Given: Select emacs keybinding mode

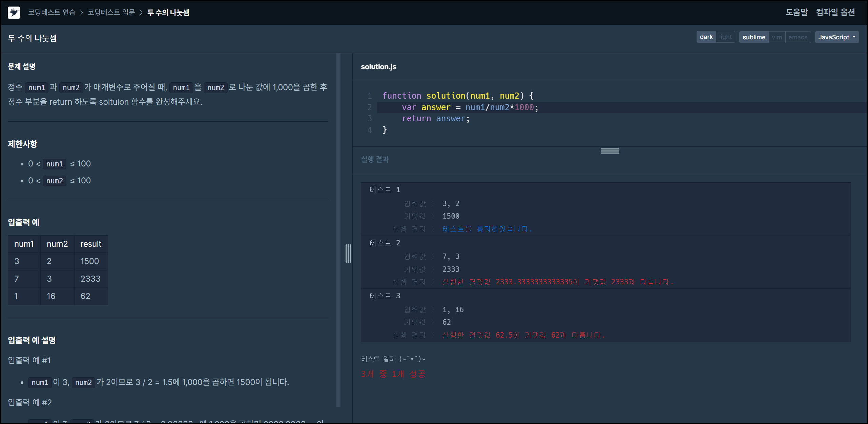Looking at the screenshot, I should 798,37.
